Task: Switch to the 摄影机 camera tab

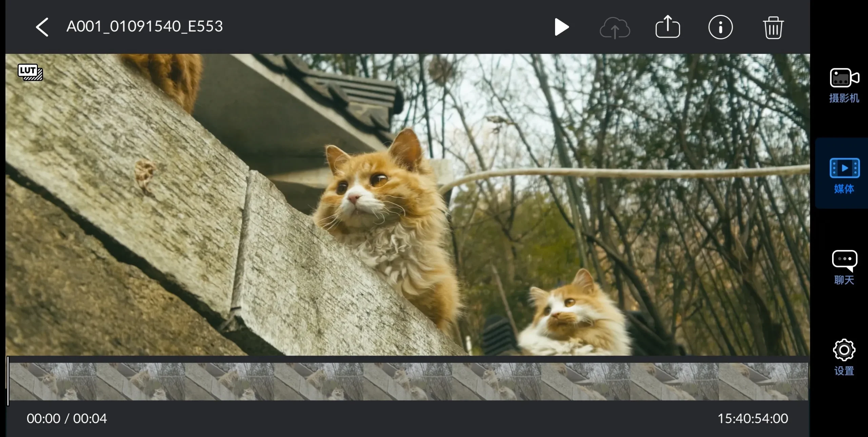Action: tap(844, 85)
